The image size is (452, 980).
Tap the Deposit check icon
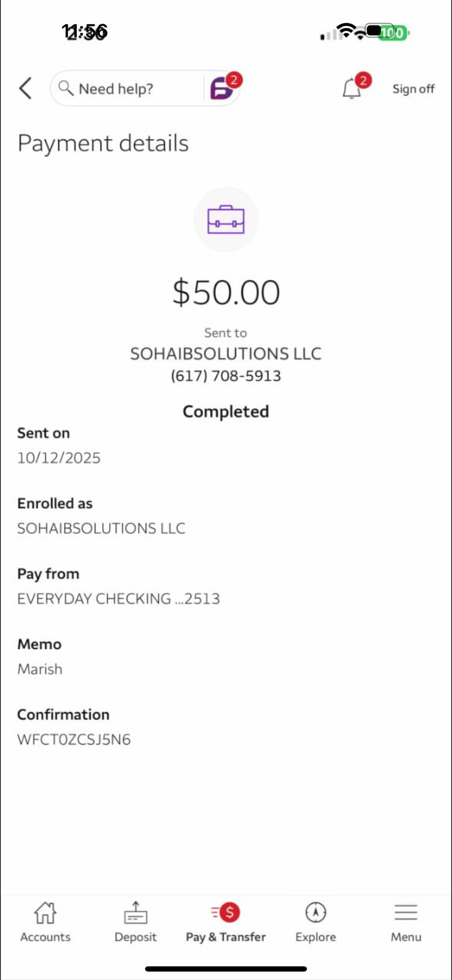pyautogui.click(x=136, y=912)
